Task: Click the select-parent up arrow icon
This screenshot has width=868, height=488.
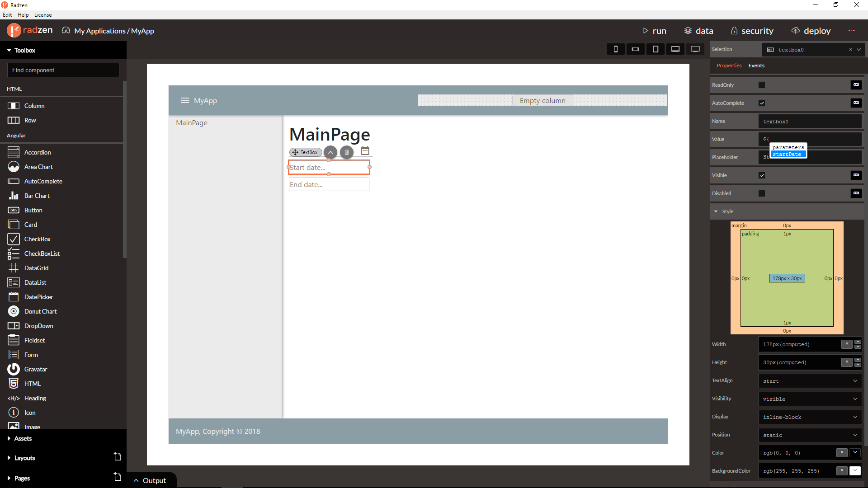Action: [330, 152]
